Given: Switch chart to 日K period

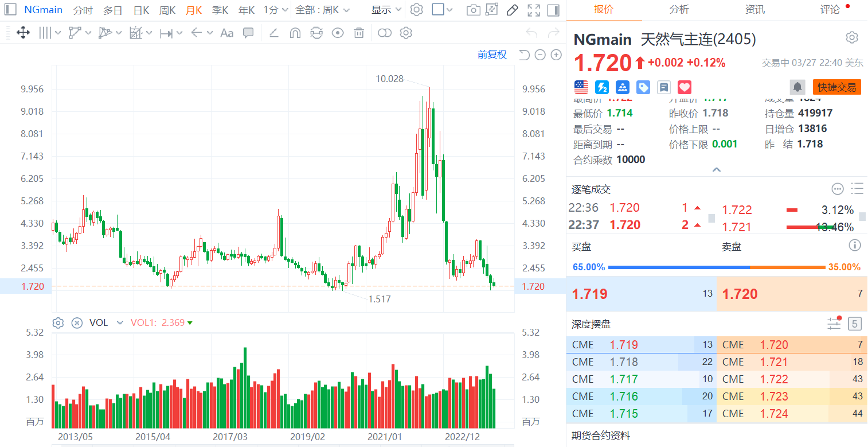Looking at the screenshot, I should [141, 10].
